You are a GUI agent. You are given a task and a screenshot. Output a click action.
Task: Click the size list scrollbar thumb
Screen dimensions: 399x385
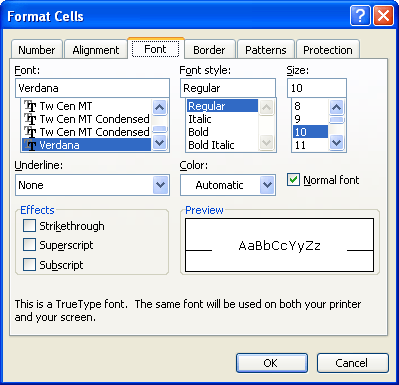pyautogui.click(x=337, y=120)
